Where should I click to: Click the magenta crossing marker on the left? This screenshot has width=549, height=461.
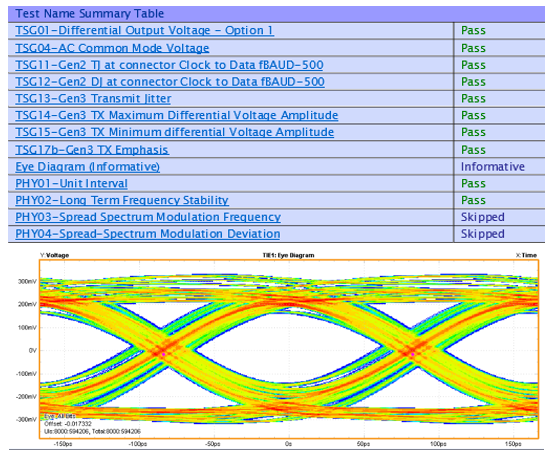click(163, 354)
